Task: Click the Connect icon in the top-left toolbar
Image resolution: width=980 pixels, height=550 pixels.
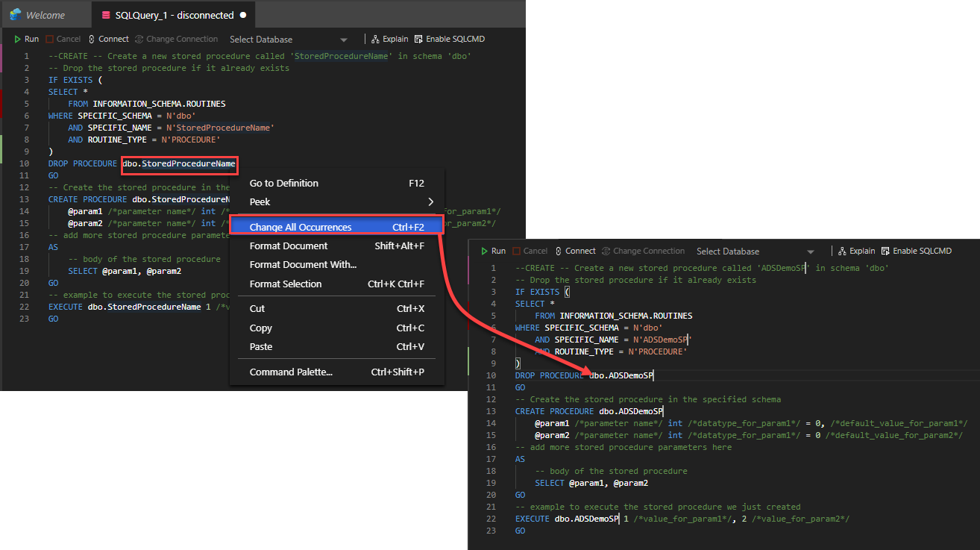Action: 92,39
